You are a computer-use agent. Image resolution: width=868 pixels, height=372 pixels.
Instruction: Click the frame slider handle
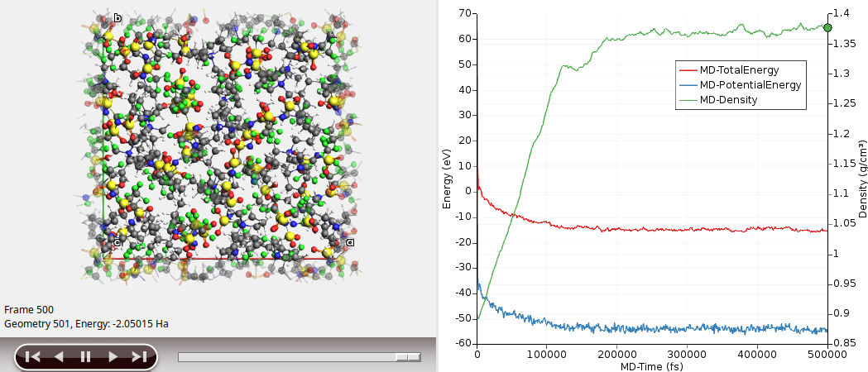click(x=407, y=357)
